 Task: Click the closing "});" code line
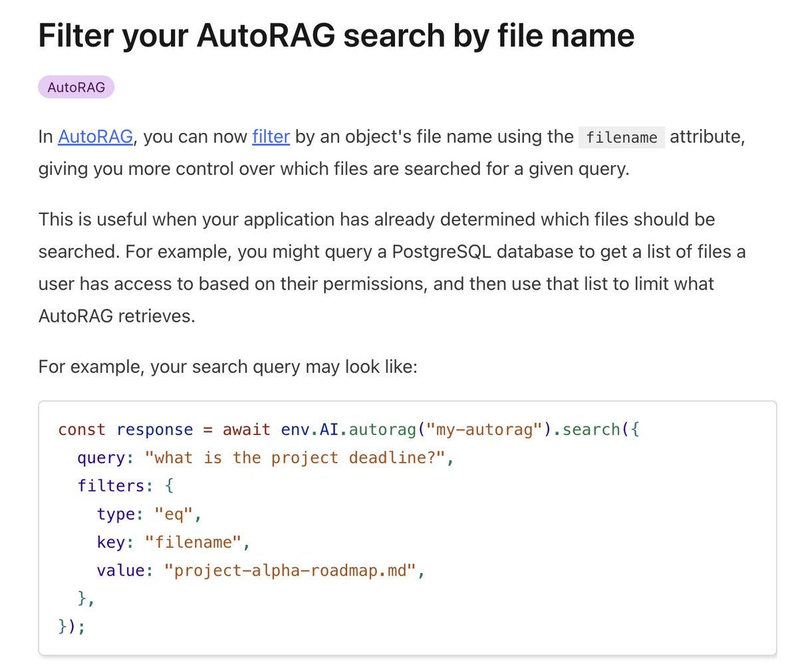pos(72,626)
